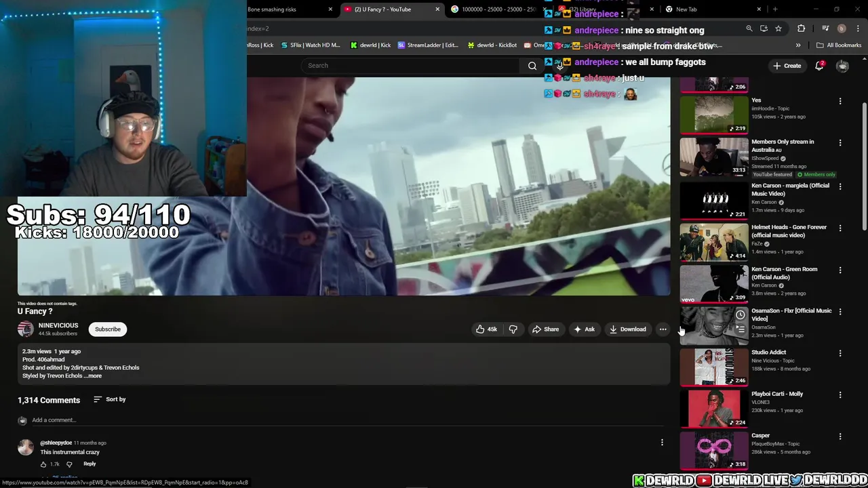Open three-dot menu for Yes video
The image size is (868, 488).
pyautogui.click(x=840, y=101)
